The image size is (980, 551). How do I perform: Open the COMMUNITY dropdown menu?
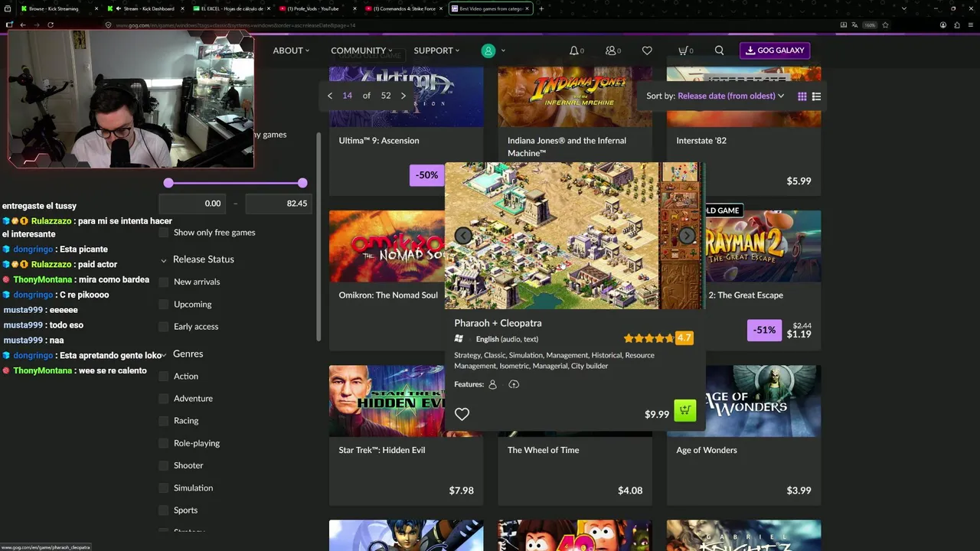point(361,51)
